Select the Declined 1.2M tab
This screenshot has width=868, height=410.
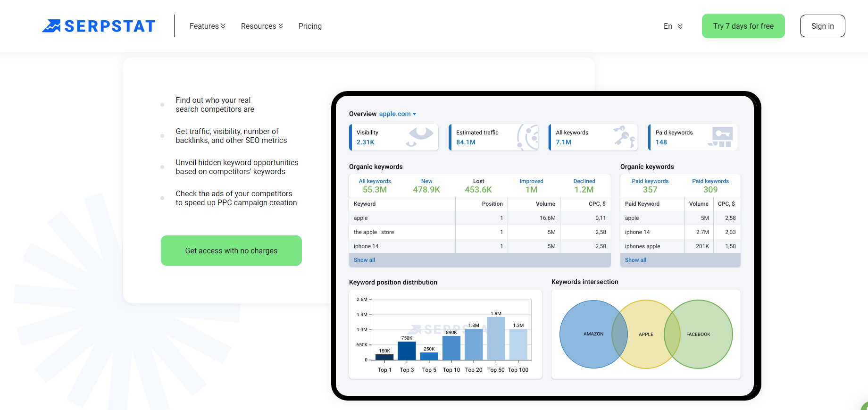pyautogui.click(x=584, y=186)
